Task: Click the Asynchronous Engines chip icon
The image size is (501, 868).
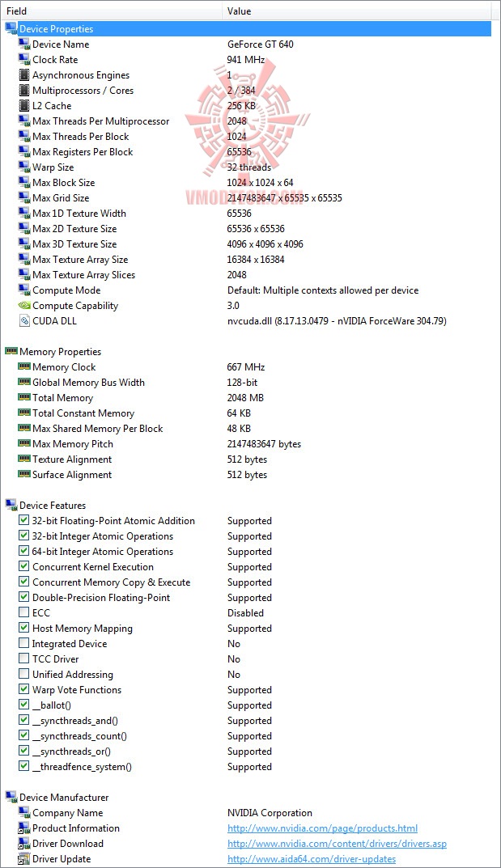Action: coord(23,74)
